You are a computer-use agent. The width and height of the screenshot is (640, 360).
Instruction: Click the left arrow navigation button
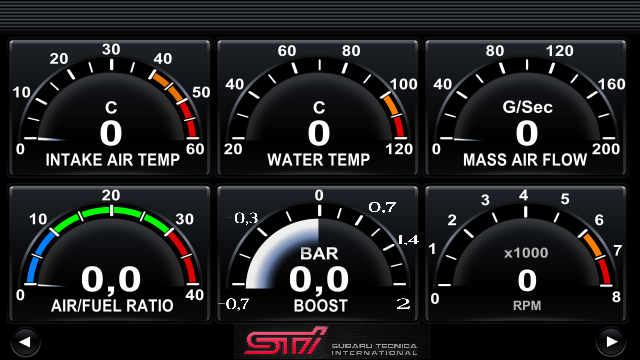pyautogui.click(x=25, y=342)
